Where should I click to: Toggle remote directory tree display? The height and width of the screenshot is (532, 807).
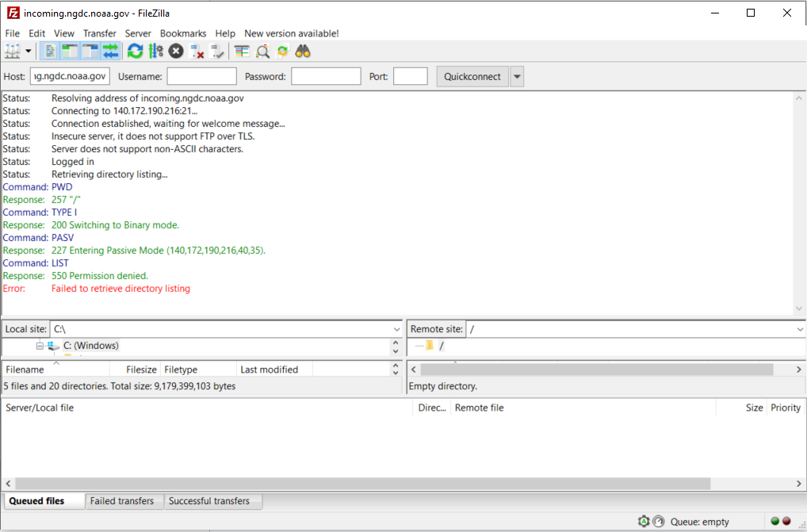click(90, 52)
